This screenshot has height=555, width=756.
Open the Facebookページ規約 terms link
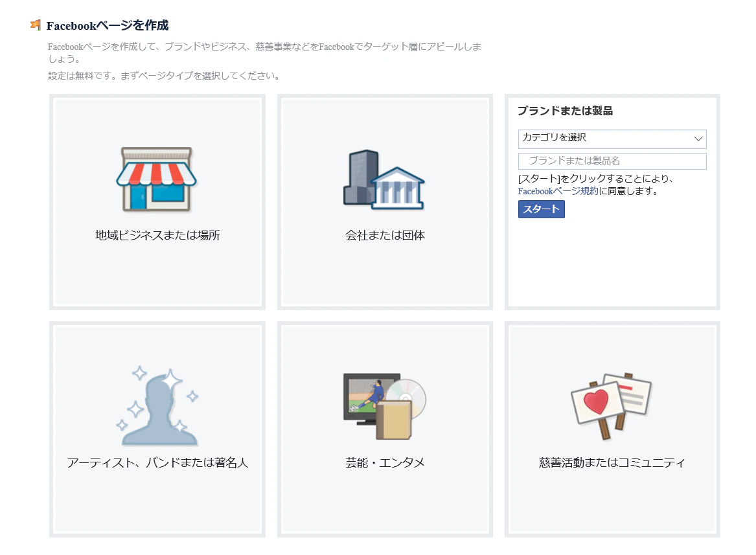(558, 191)
